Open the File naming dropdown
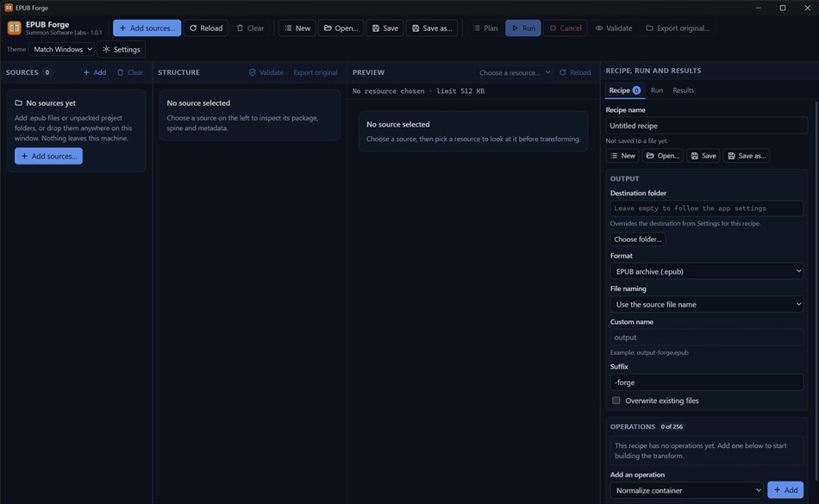819x504 pixels. (706, 304)
